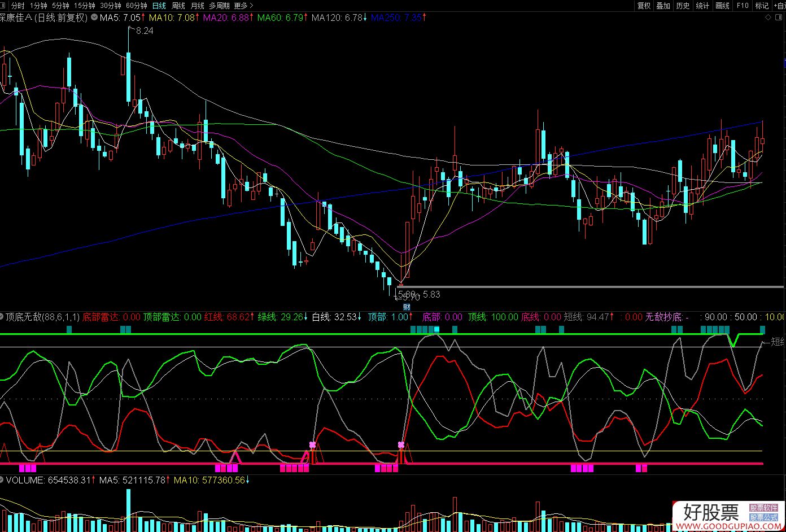Toggle the side panel icon at chart top right

(780, 18)
